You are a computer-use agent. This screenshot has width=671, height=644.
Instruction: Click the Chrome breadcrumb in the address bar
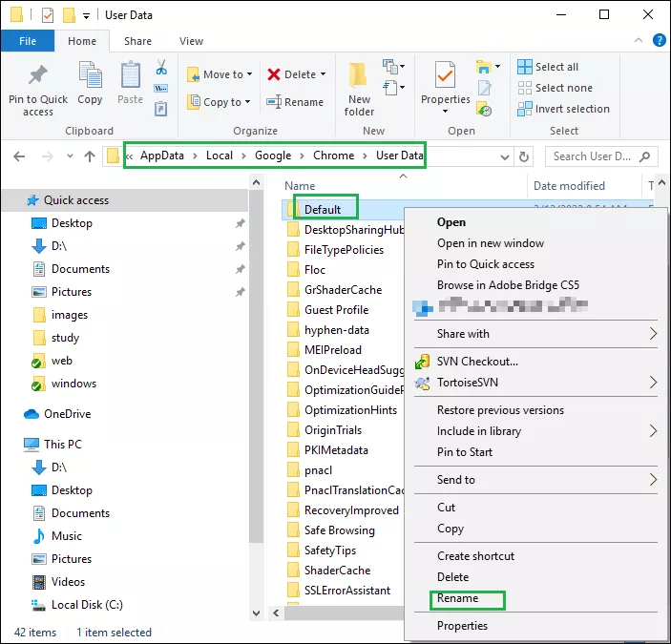point(333,156)
